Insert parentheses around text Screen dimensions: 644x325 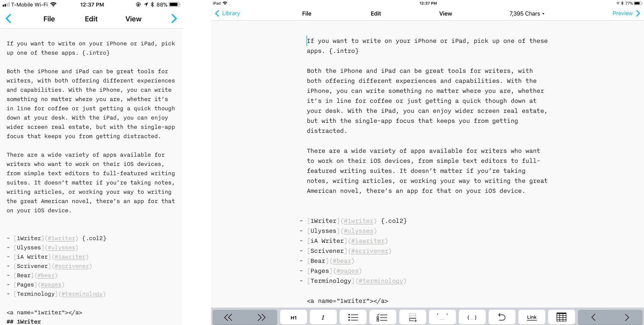[x=472, y=317]
